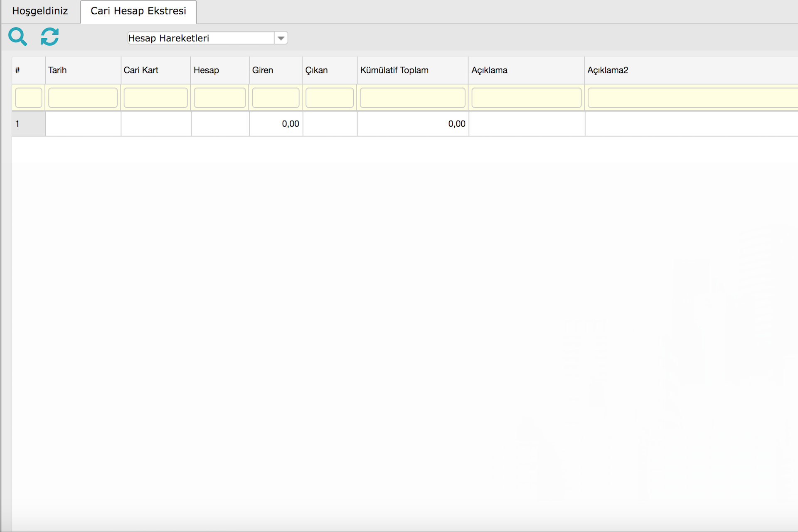The image size is (798, 532).
Task: Click the Kümülatif Toplam column header
Action: click(x=412, y=70)
